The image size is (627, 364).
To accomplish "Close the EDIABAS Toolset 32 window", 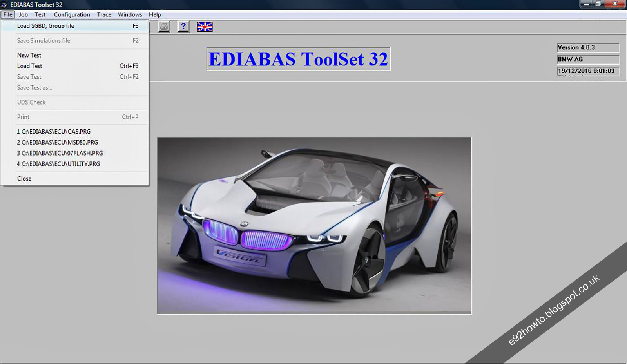I will click(615, 4).
